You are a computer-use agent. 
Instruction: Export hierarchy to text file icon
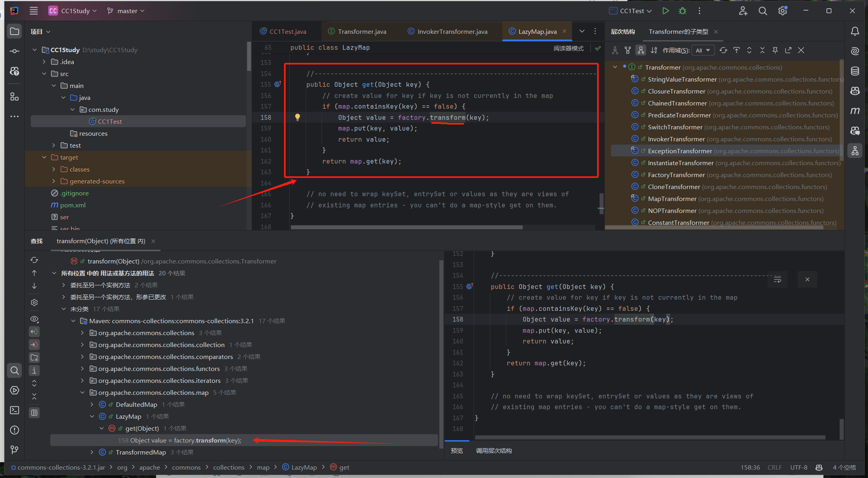[788, 50]
